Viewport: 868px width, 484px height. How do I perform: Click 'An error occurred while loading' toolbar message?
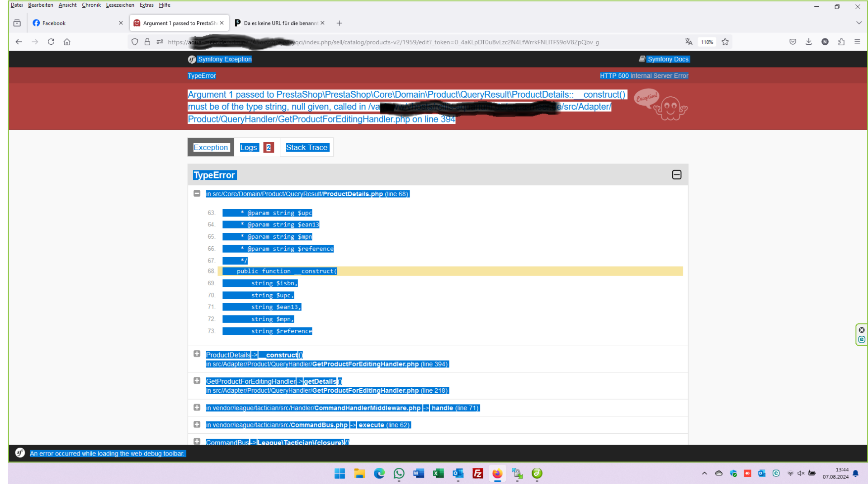pyautogui.click(x=108, y=454)
